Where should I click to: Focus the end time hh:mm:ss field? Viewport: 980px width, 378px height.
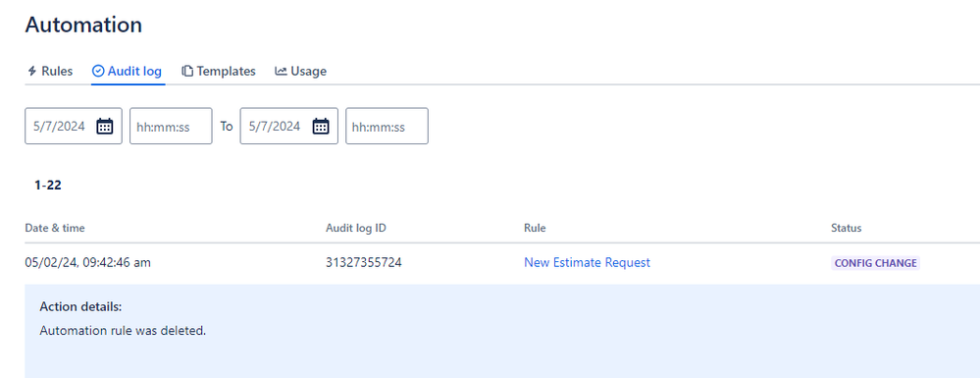tap(387, 126)
